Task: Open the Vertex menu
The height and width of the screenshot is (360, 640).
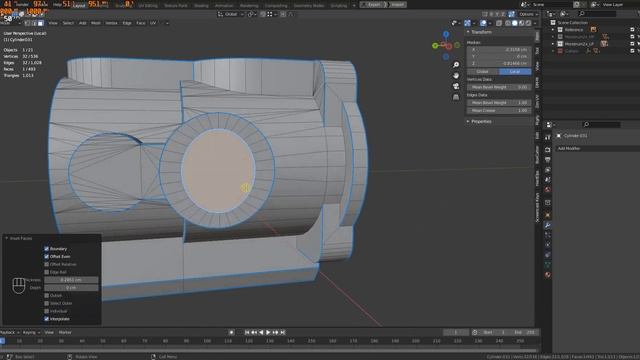Action: click(x=111, y=23)
